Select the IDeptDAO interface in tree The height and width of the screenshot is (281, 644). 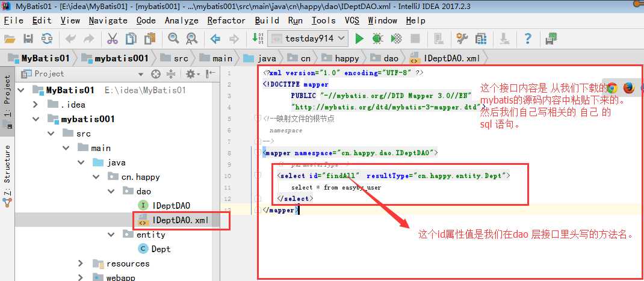click(x=171, y=206)
